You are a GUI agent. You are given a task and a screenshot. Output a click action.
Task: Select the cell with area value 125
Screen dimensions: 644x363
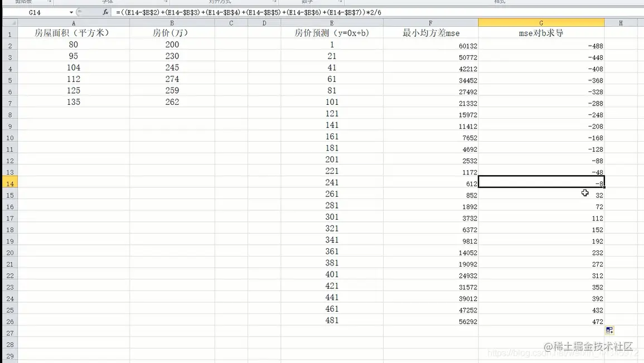74,91
